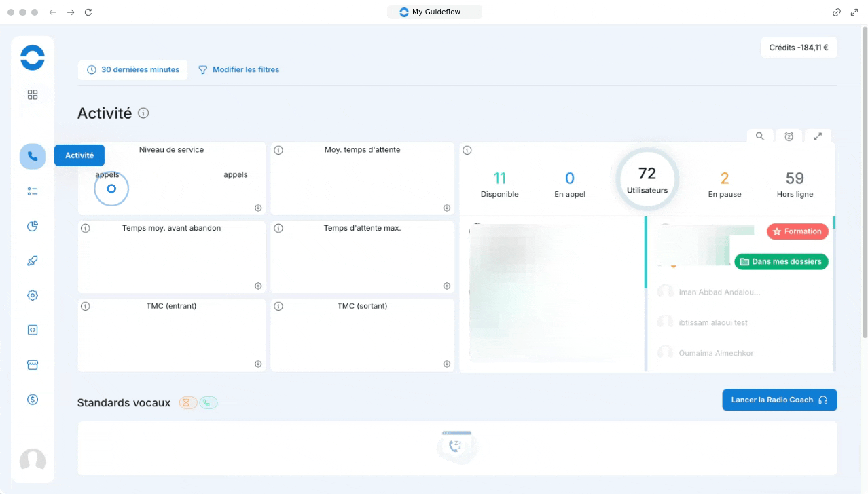Select the list tasks icon in sidebar

pyautogui.click(x=33, y=191)
